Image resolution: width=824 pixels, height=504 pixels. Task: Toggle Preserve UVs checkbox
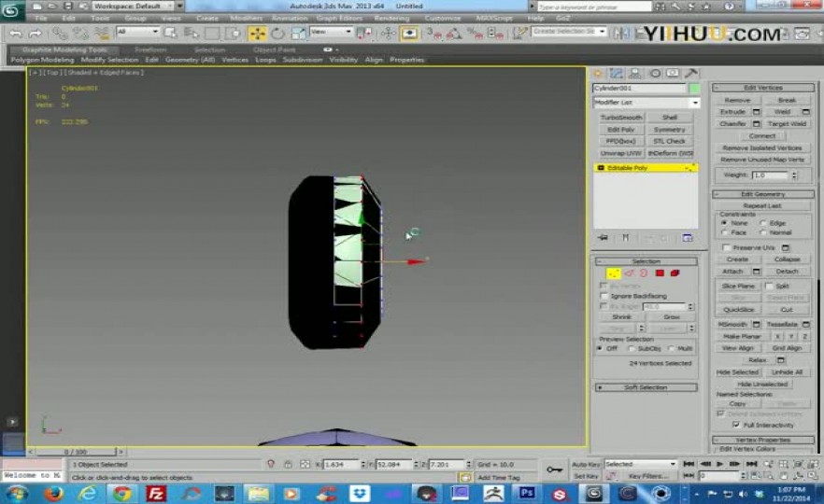[726, 247]
